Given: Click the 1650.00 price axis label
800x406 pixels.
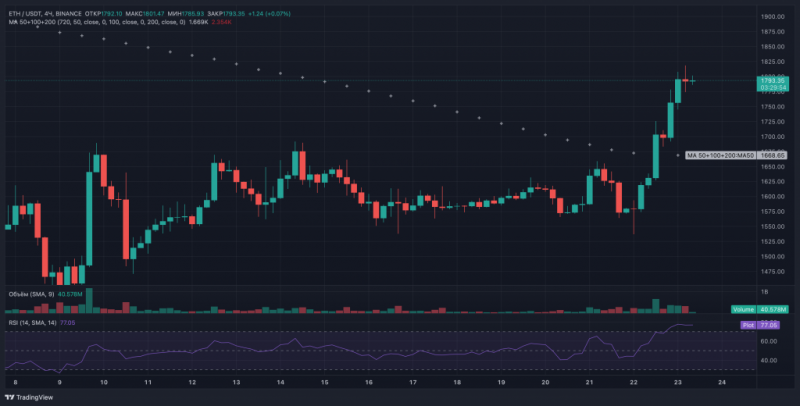Looking at the screenshot, I should [772, 167].
